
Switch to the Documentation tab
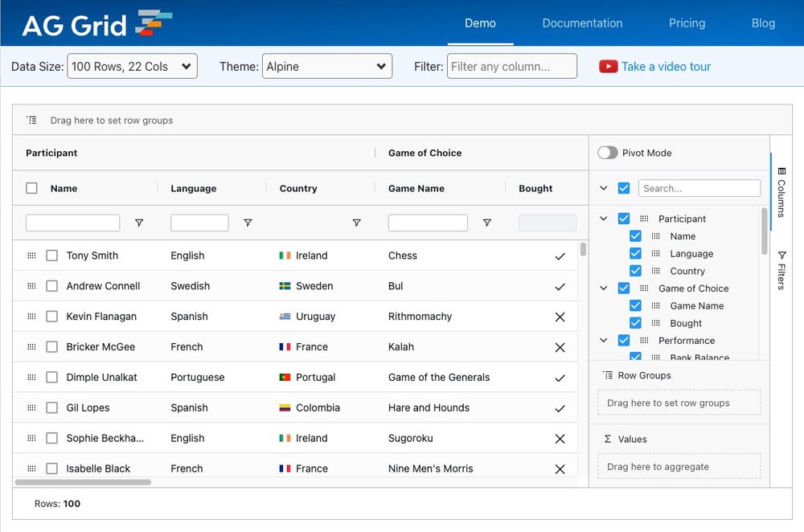coord(582,23)
